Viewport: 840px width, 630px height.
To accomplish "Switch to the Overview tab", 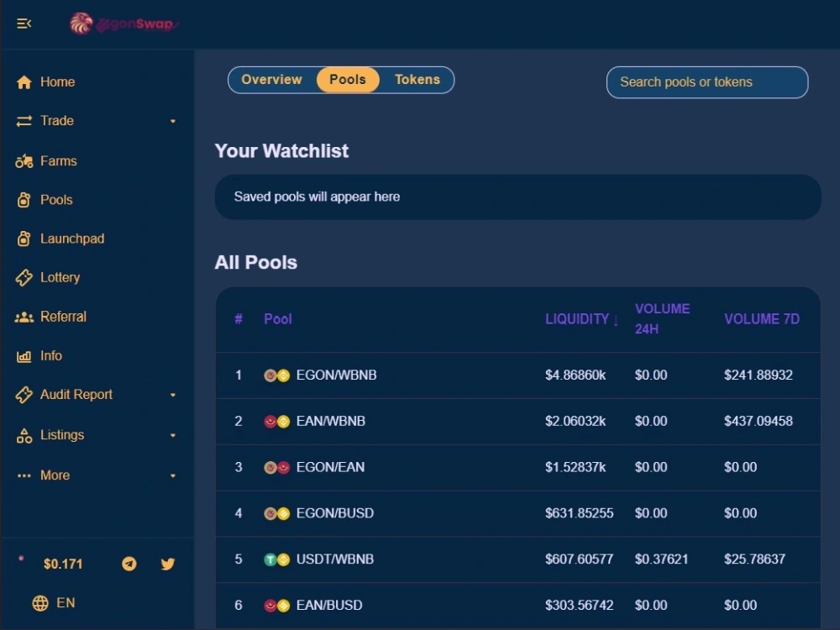I will pyautogui.click(x=271, y=80).
